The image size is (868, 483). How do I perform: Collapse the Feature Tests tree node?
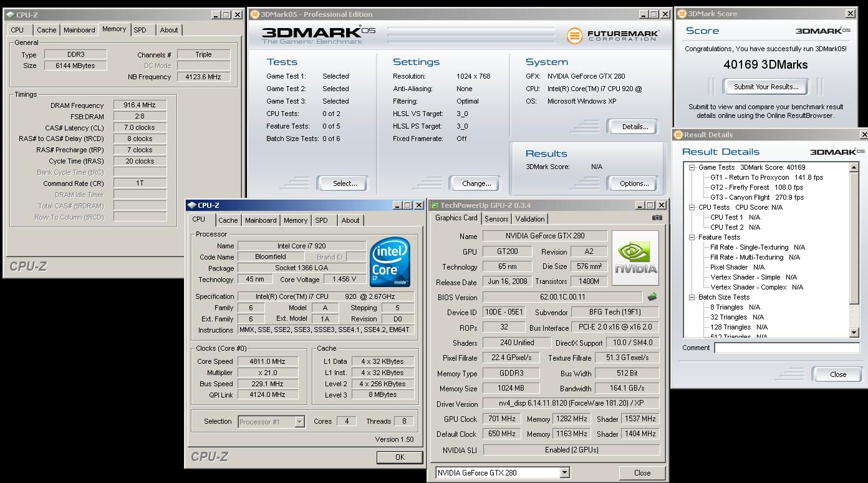692,237
